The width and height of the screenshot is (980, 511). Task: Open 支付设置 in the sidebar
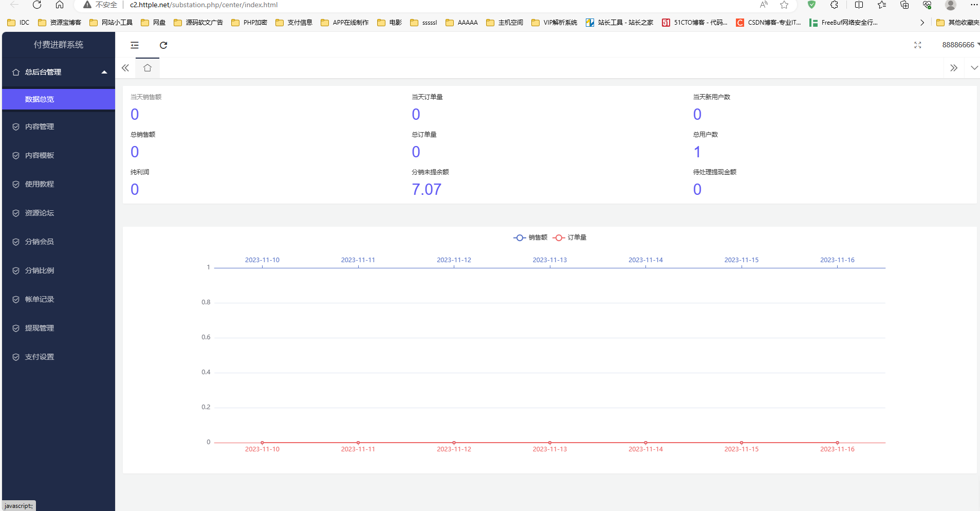point(59,357)
